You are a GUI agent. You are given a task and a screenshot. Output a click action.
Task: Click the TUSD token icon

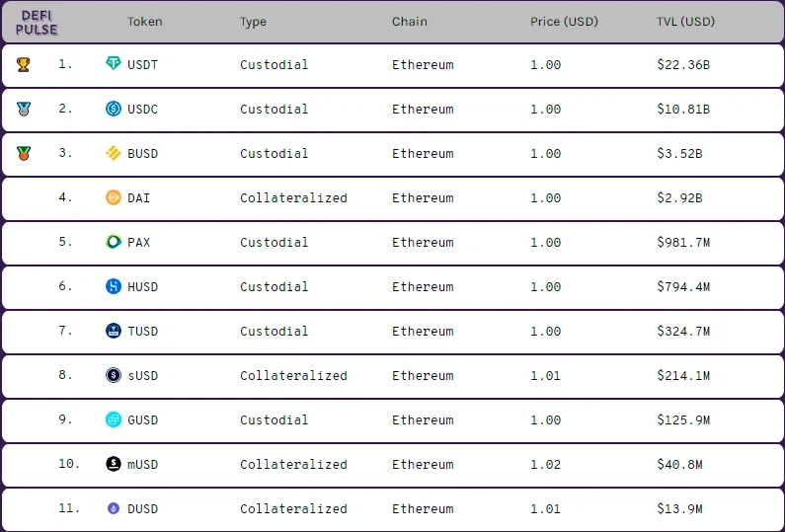(x=114, y=331)
